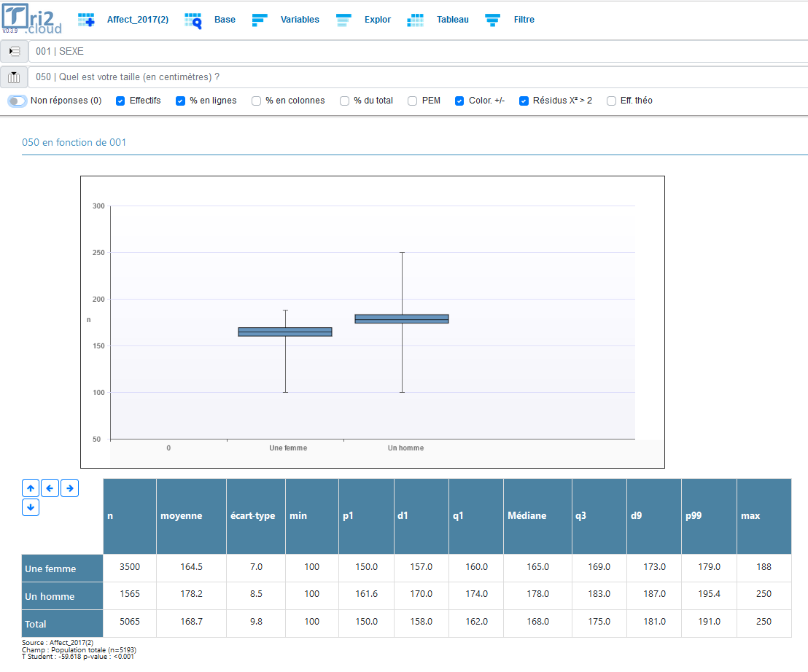Enable the % en colonnes checkbox
Screen dimensions: 808x672
257,101
